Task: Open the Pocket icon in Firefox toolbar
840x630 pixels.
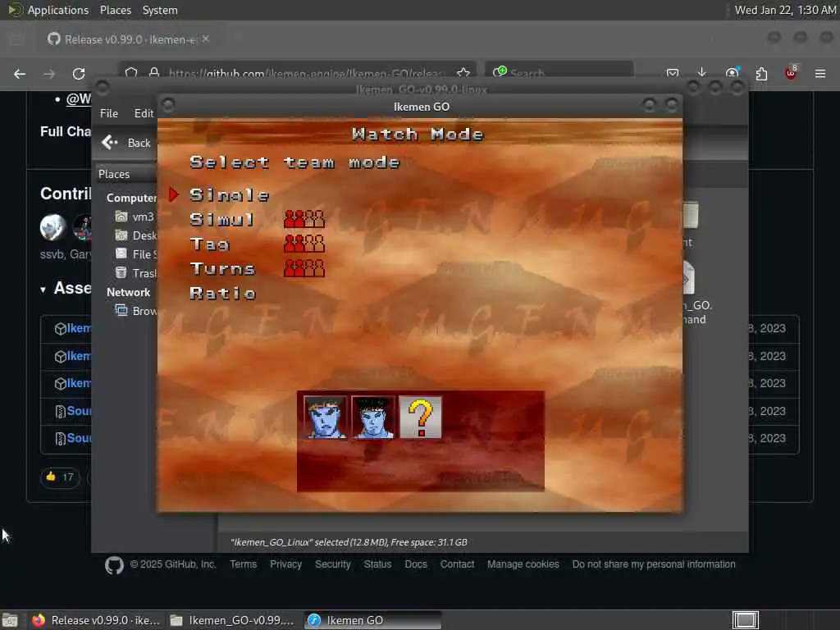Action: click(x=673, y=73)
